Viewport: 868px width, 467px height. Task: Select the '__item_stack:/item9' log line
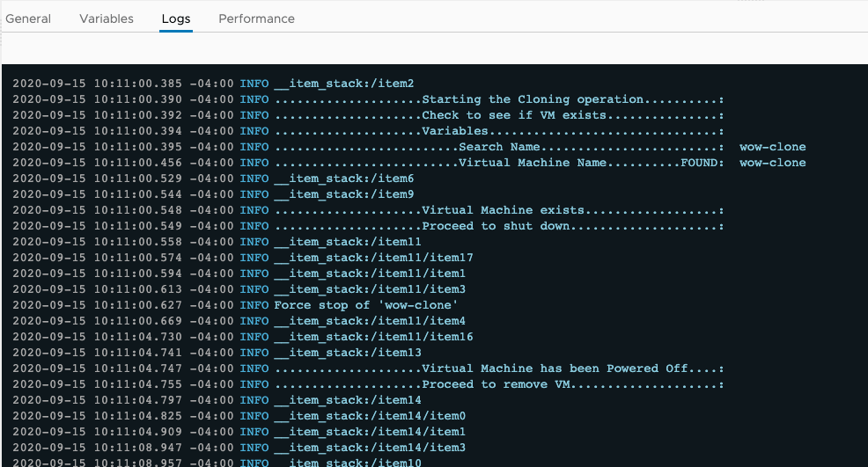coord(344,194)
